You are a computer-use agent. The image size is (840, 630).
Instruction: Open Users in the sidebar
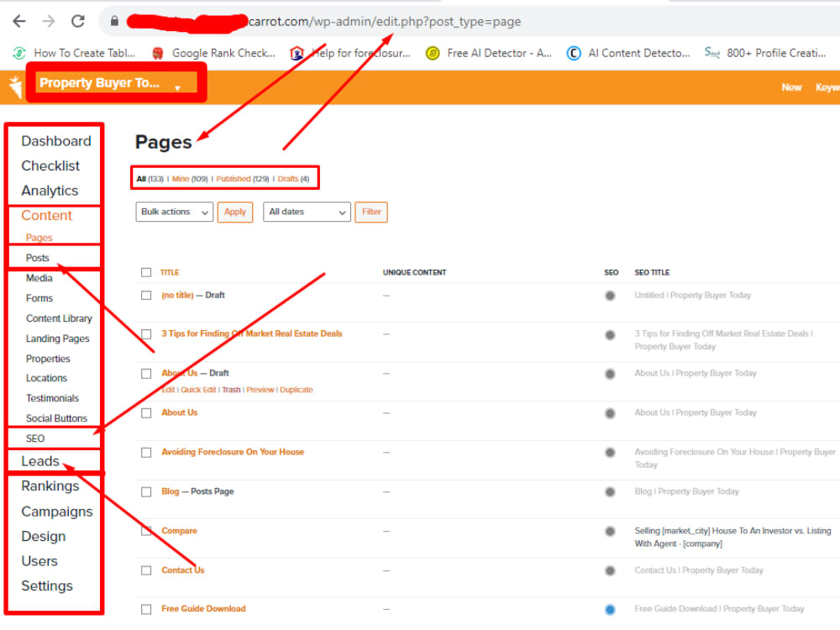click(x=39, y=561)
